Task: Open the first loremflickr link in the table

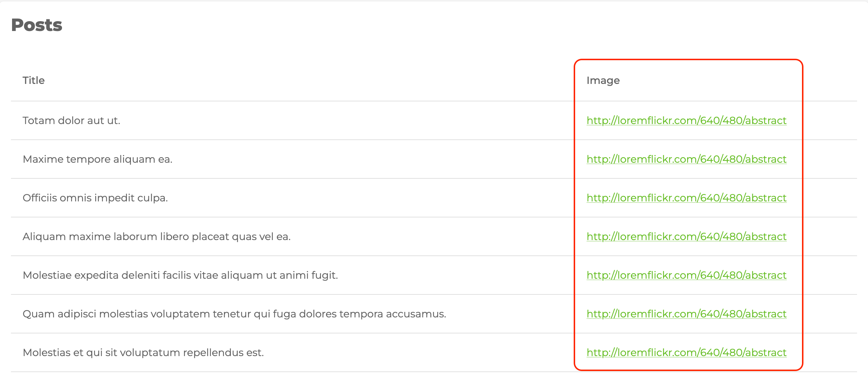Action: pyautogui.click(x=686, y=120)
